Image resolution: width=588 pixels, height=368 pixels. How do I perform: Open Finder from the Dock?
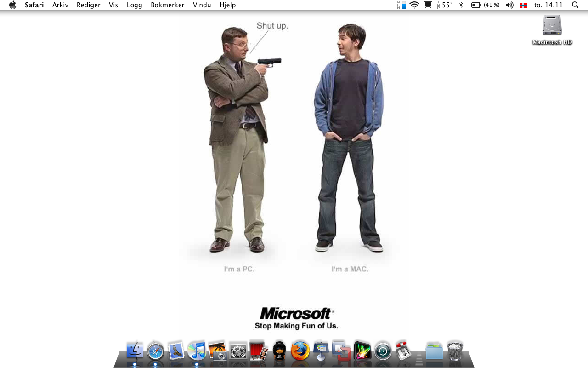[135, 351]
